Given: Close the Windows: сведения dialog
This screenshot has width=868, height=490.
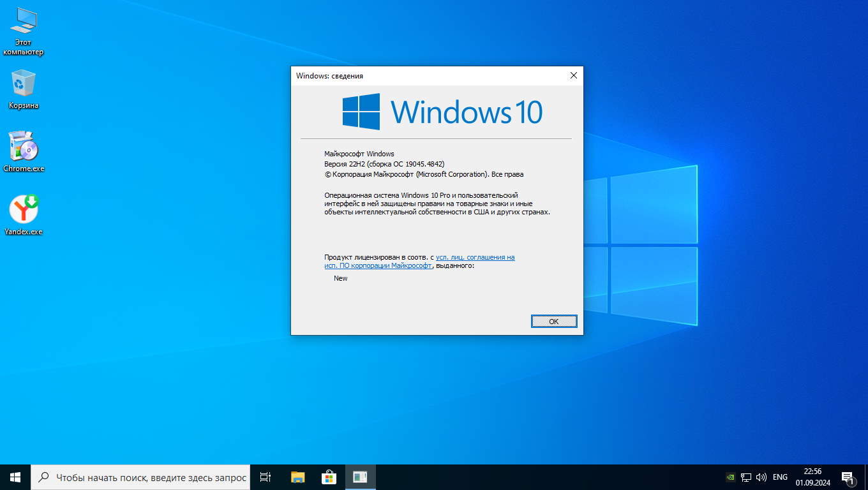Looking at the screenshot, I should (573, 75).
